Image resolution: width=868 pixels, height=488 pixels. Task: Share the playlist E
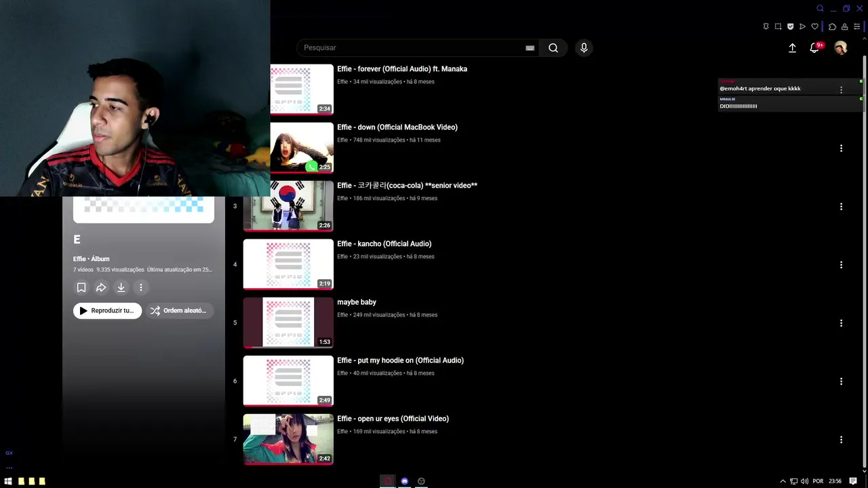(x=101, y=287)
